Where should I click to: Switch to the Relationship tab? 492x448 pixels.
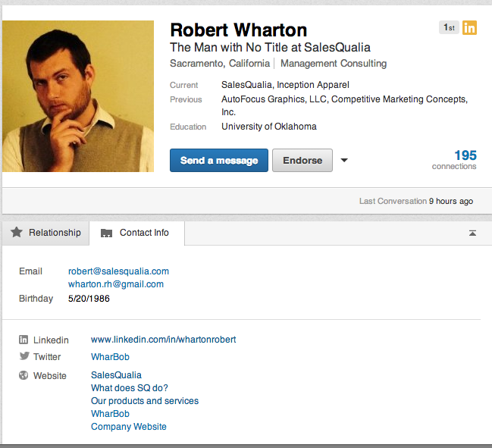45,233
